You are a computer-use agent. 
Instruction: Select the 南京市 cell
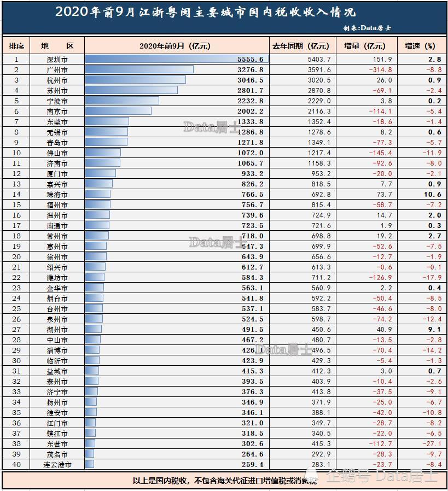(57, 111)
